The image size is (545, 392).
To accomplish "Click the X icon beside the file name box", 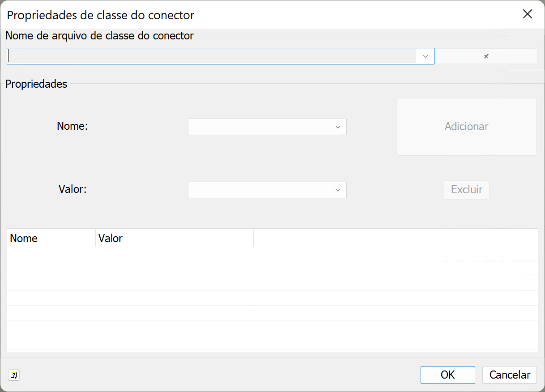I will (486, 55).
